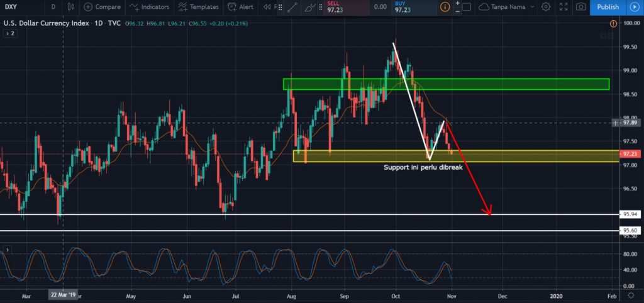Screen dimensions: 644x303
Task: Click the replay rewind icon
Action: click(267, 7)
